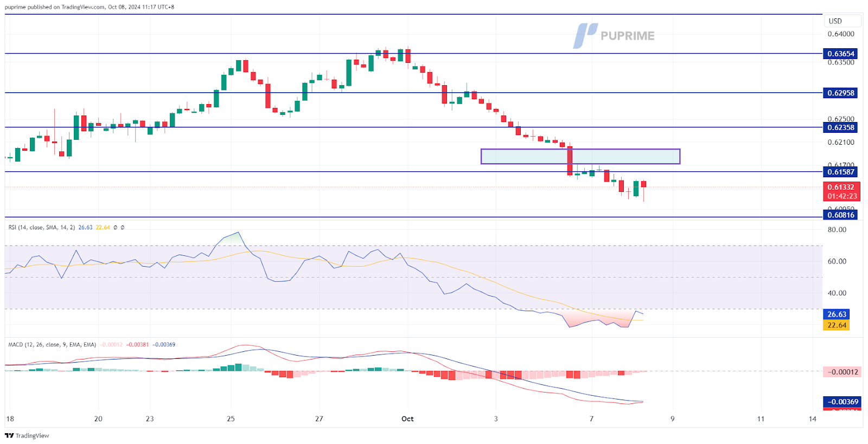Viewport: 868px width, 444px height.
Task: Click the 60.00 RSI scale value
Action: (837, 261)
